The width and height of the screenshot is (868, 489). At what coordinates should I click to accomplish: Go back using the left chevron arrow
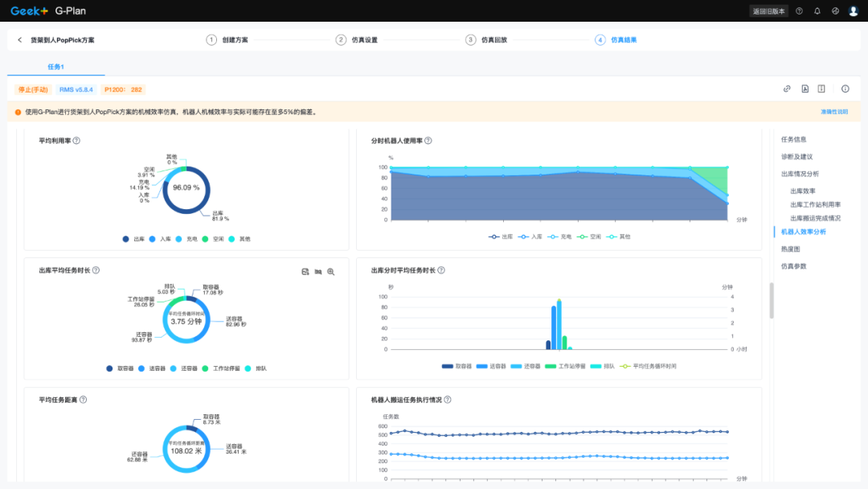tap(20, 39)
